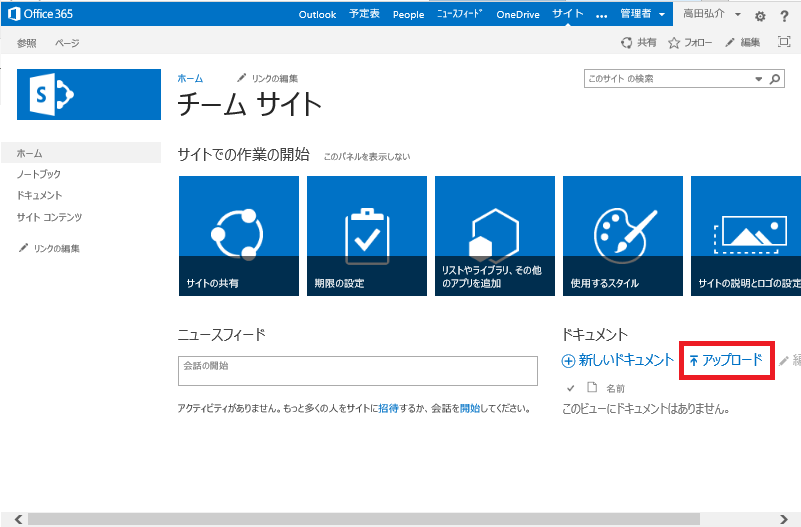
Task: Click the document type column icon
Action: coord(592,388)
